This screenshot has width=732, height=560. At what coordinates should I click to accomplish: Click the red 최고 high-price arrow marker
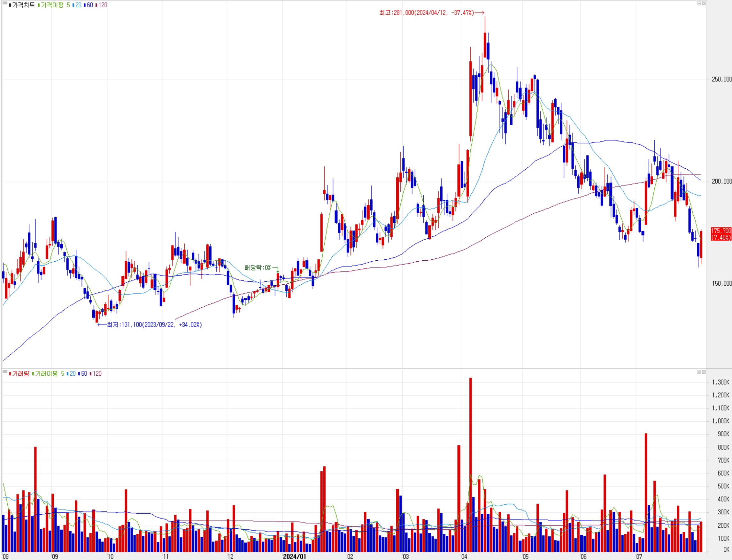(x=479, y=13)
